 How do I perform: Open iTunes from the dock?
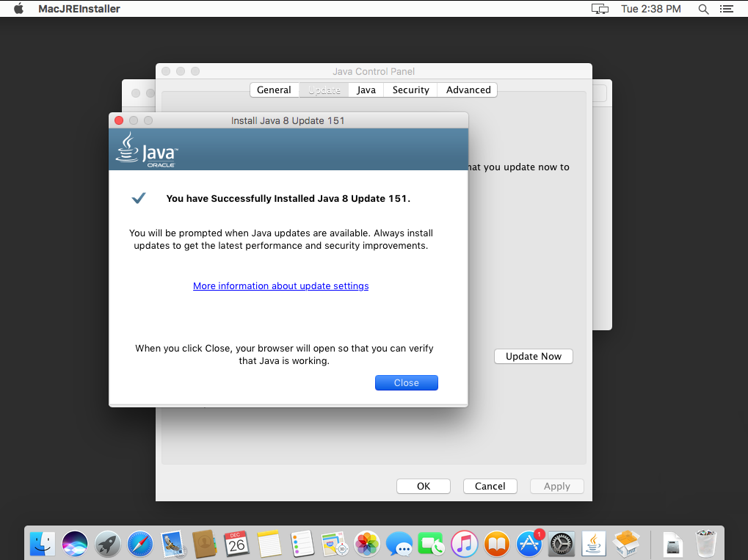pyautogui.click(x=464, y=544)
